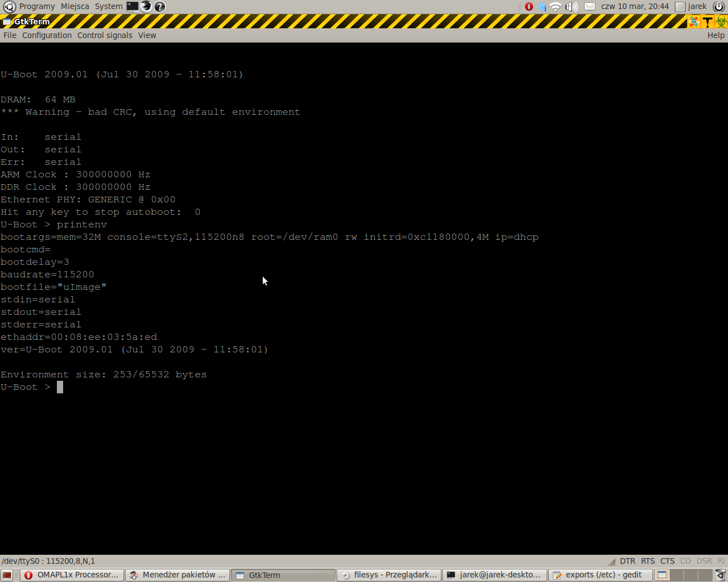728x582 pixels.
Task: Select GtkTerm taskbar button
Action: click(283, 575)
